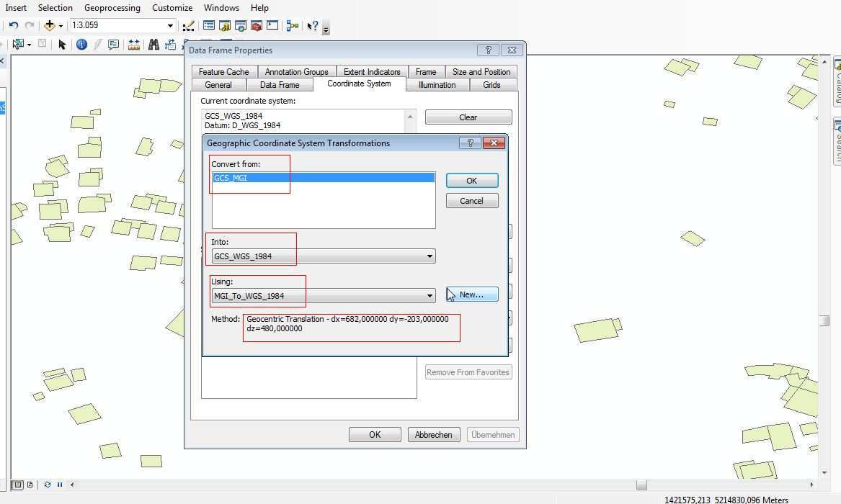The height and width of the screenshot is (504, 841).
Task: Select the Select Elements arrow tool
Action: 62,45
